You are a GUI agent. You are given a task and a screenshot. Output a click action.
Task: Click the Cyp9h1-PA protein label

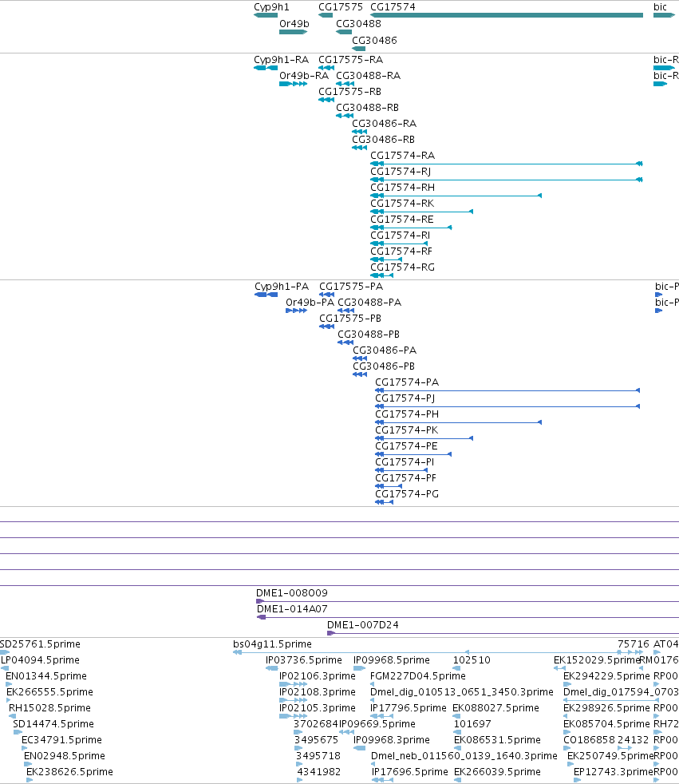point(282,287)
